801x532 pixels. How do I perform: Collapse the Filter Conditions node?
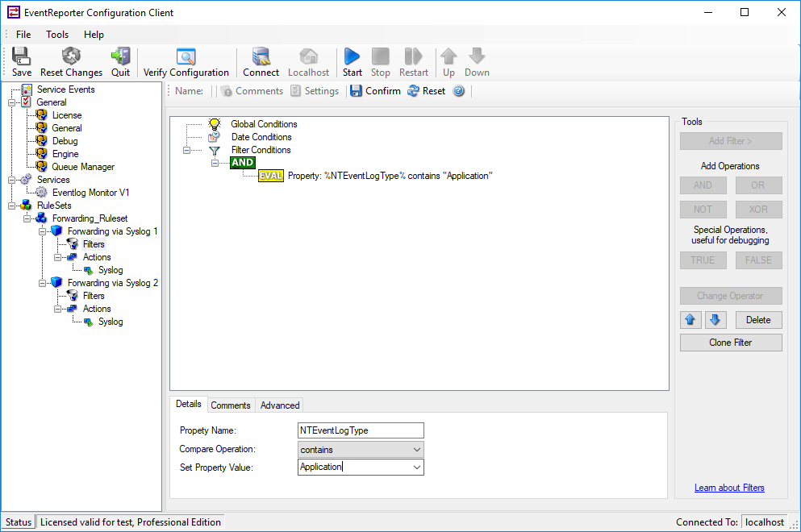click(x=186, y=150)
